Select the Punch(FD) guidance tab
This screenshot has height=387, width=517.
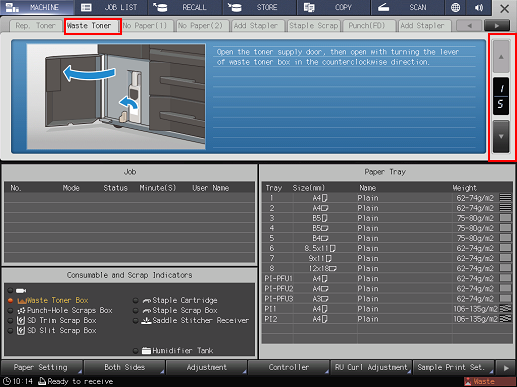coord(369,26)
